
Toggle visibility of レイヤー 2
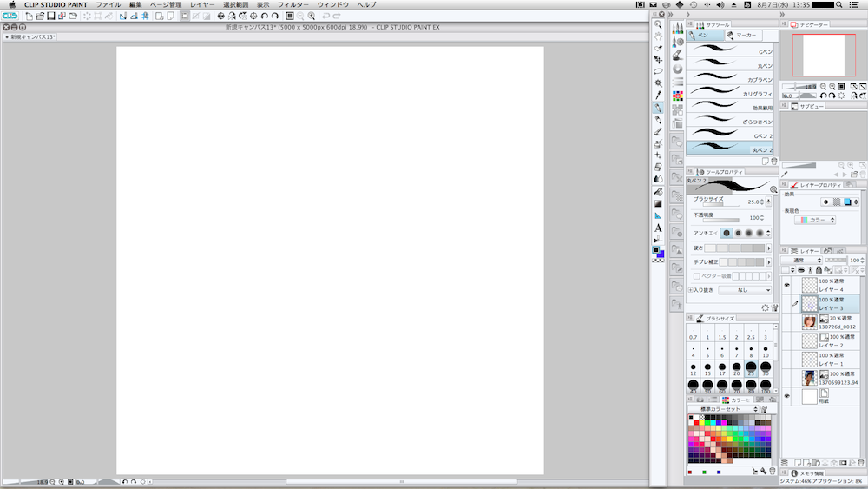(786, 340)
